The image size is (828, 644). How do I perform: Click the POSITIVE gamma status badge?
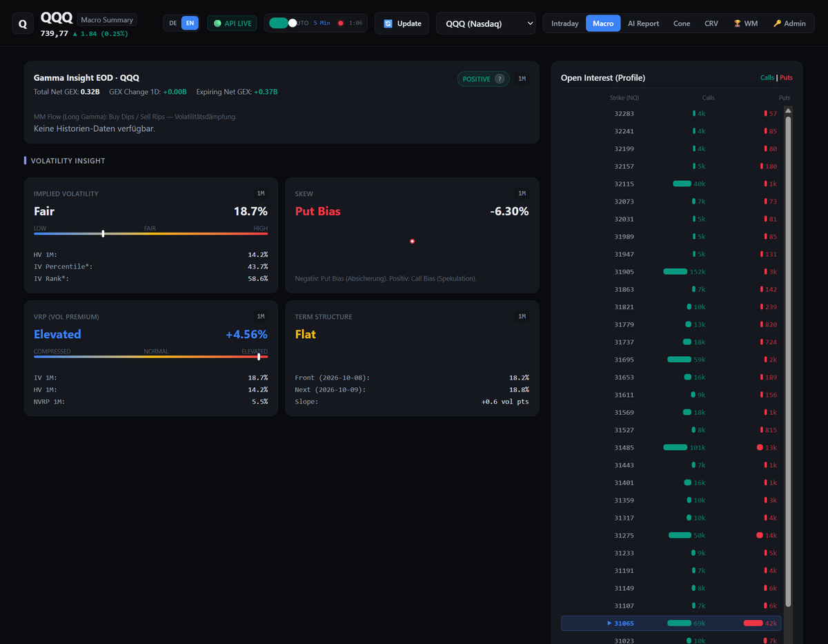(x=483, y=79)
